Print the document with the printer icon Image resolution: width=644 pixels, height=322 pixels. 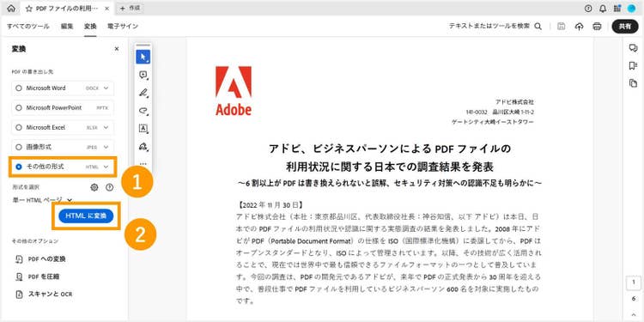(x=597, y=27)
